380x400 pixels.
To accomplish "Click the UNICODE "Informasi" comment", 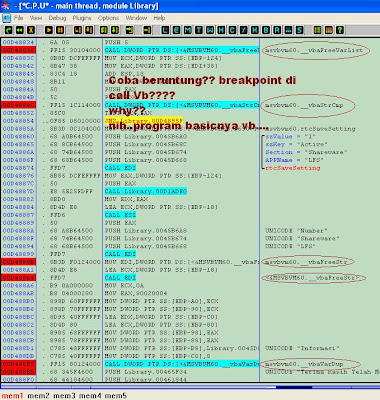I will pos(302,348).
